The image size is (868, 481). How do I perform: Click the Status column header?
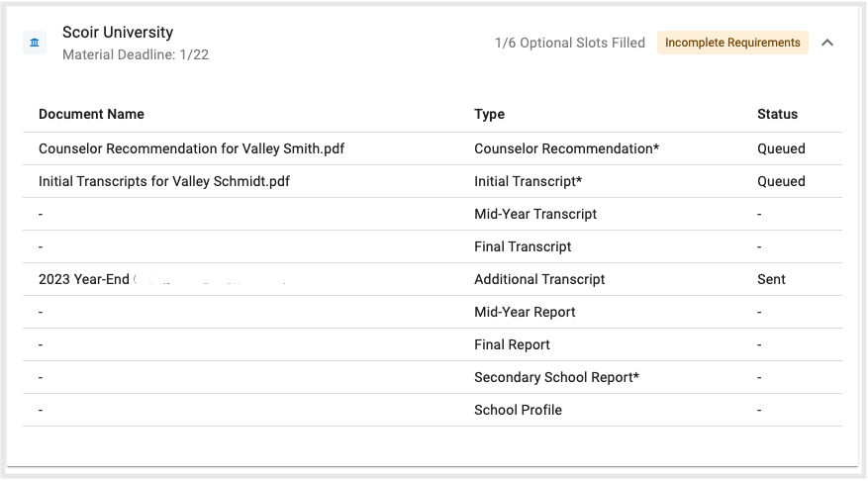(x=777, y=115)
